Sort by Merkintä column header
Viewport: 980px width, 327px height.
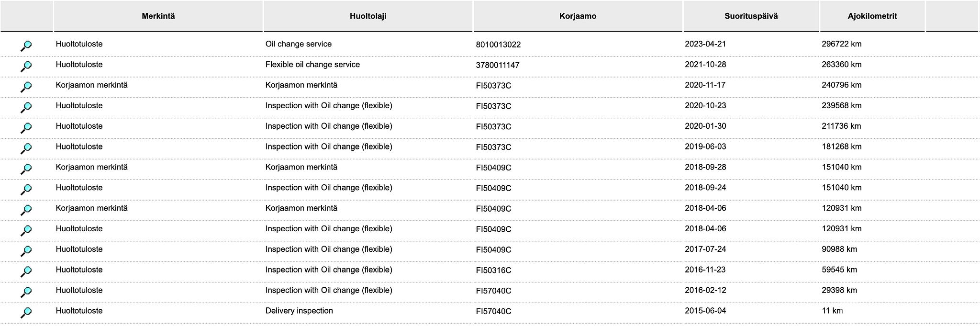click(x=158, y=16)
